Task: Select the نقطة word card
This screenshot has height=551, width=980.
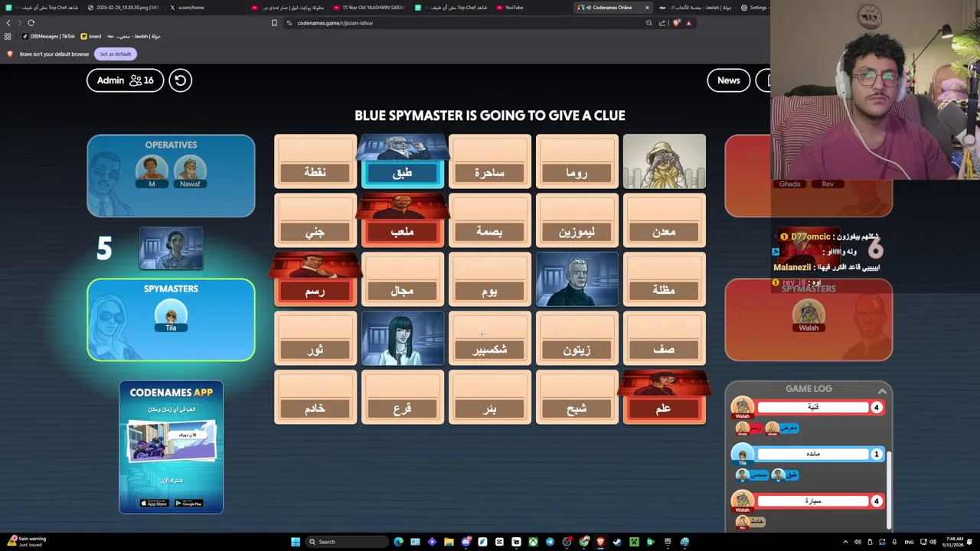Action: (315, 161)
